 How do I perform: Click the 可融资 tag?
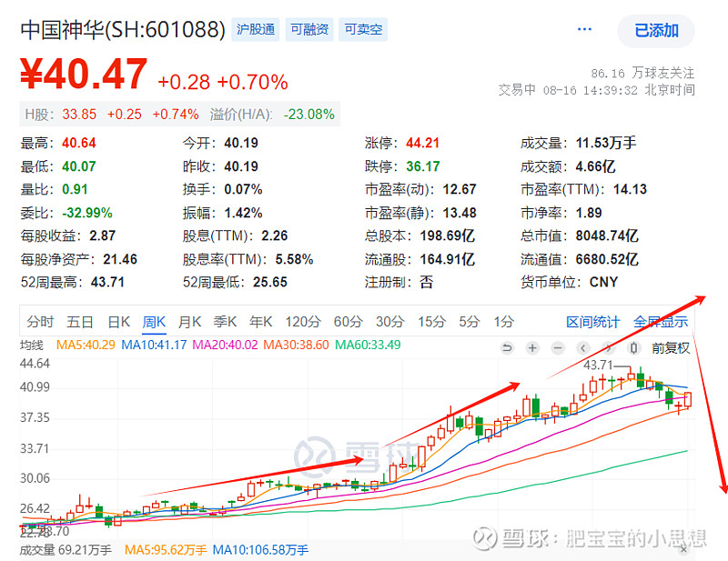click(x=309, y=30)
